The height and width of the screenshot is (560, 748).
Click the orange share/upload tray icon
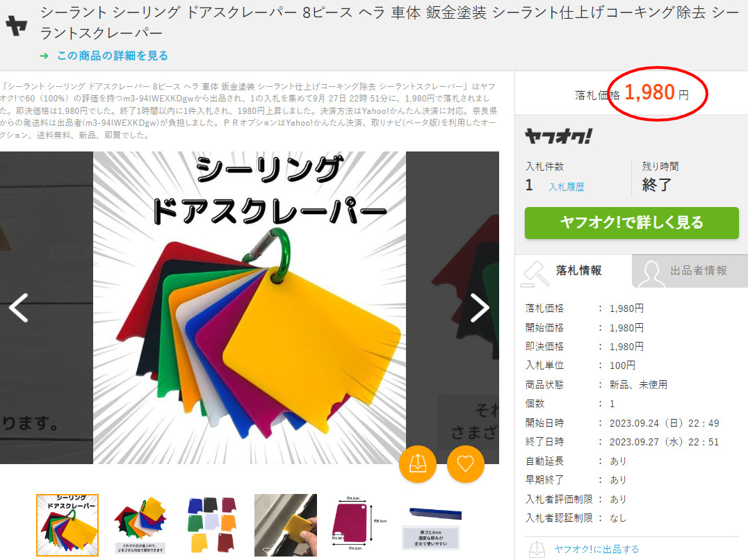coord(417,463)
